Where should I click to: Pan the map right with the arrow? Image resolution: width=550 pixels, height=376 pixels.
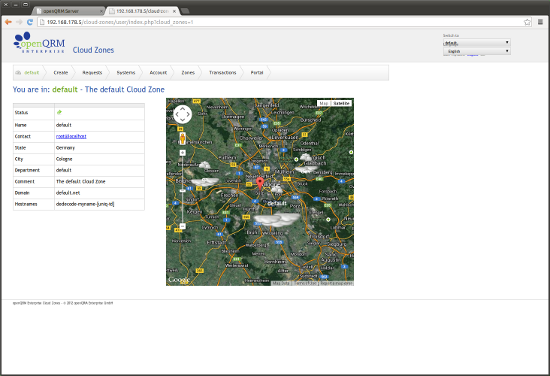188,114
